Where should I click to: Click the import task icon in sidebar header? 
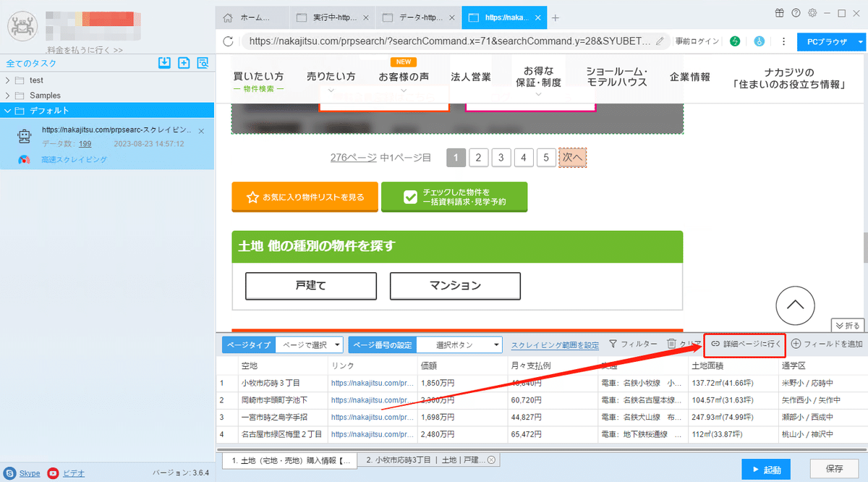[x=165, y=63]
